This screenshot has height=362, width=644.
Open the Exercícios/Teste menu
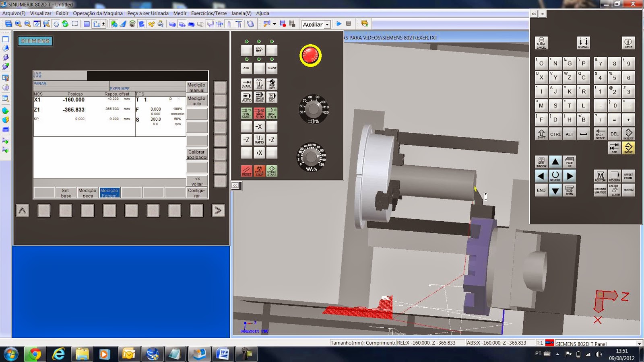click(x=209, y=13)
